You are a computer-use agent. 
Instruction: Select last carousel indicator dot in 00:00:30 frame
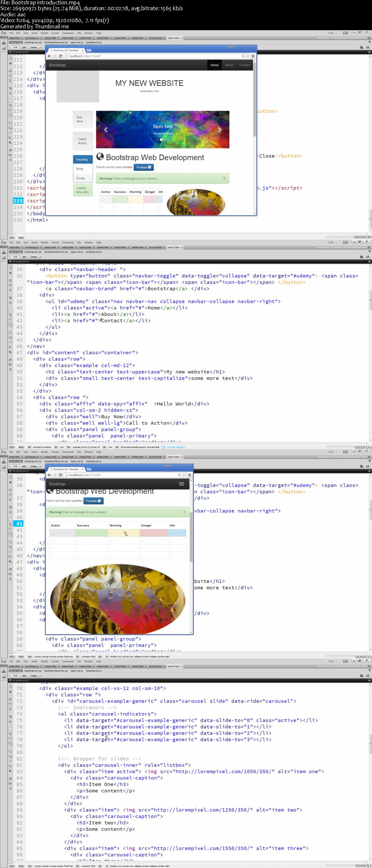click(x=167, y=140)
